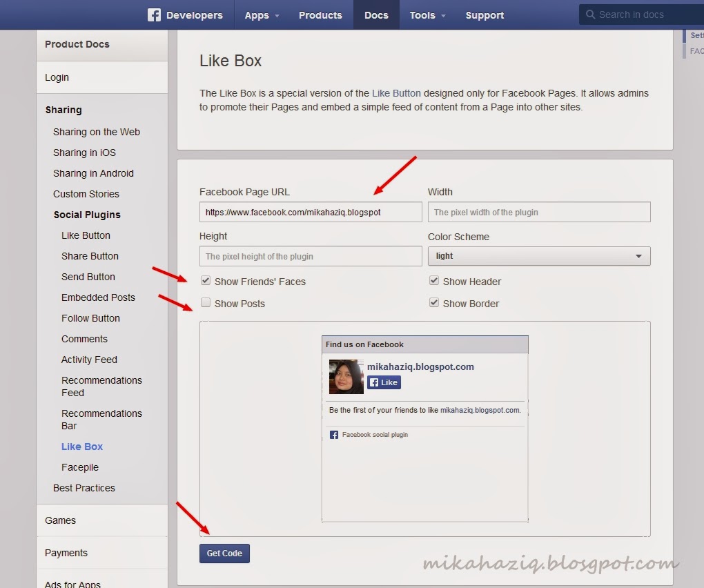Toggle the Show Header checkbox
Viewport: 704px width, 588px height.
coord(433,280)
